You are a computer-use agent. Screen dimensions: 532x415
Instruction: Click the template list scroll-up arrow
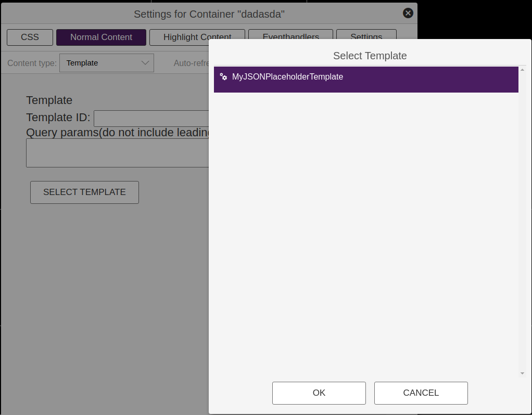pyautogui.click(x=522, y=70)
